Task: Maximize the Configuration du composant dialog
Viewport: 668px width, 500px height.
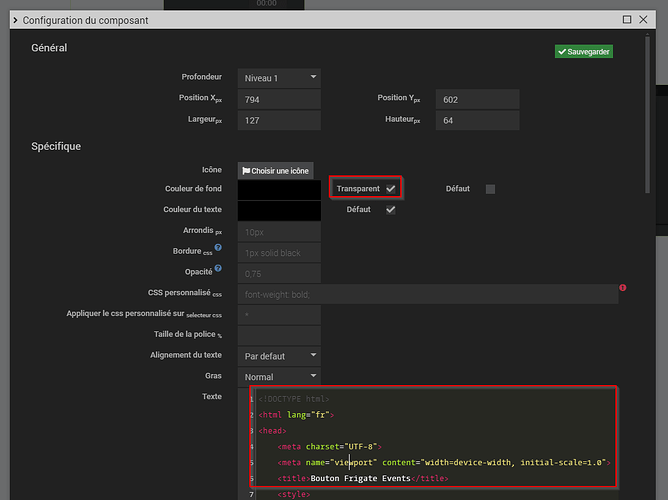Action: [x=627, y=19]
